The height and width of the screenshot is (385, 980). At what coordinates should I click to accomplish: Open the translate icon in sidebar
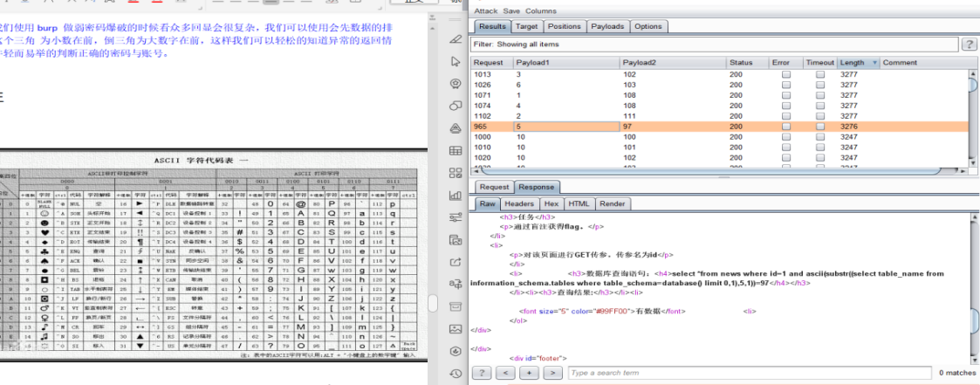pos(456,284)
